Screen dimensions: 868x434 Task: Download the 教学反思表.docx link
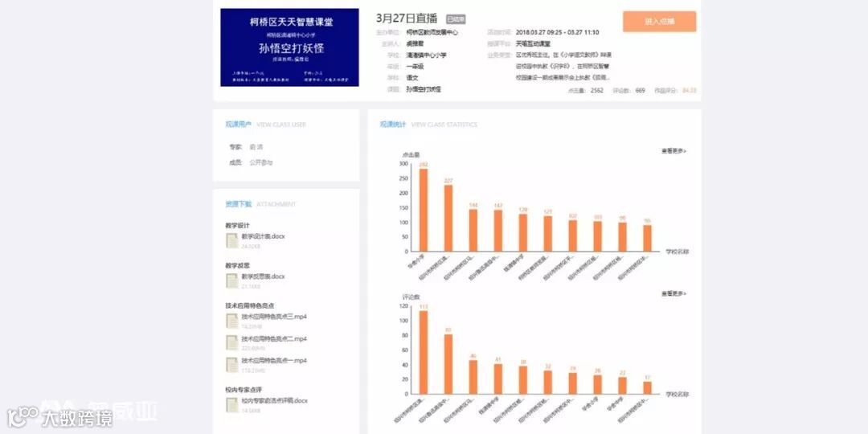coord(264,276)
